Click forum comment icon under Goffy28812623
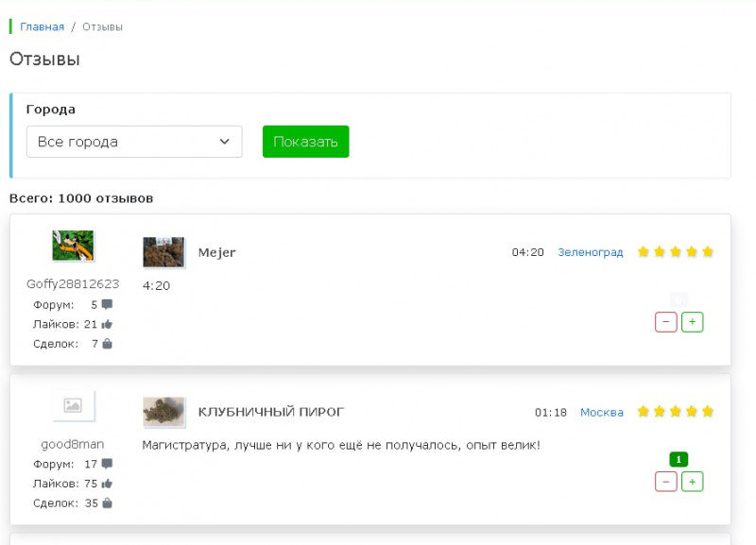 [x=107, y=305]
